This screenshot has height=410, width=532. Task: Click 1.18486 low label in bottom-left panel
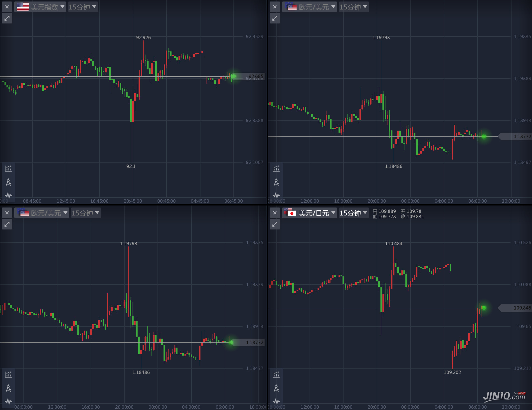pos(141,372)
